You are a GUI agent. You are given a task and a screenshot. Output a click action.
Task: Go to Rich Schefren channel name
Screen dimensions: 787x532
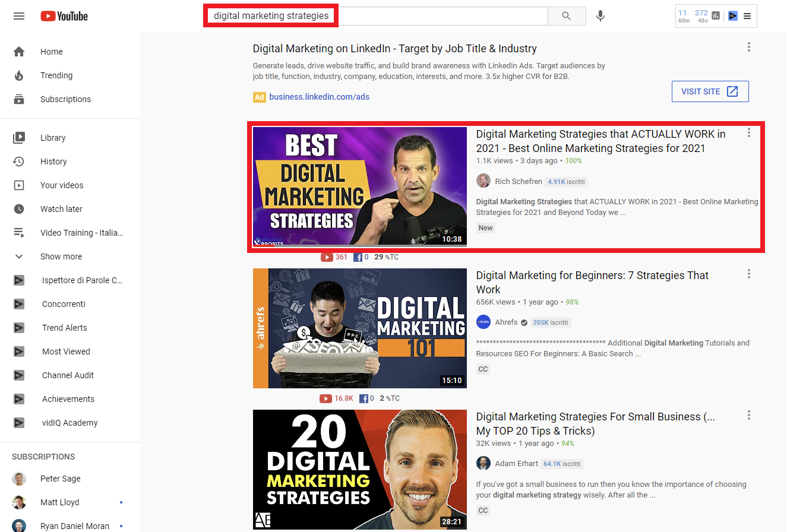(519, 181)
